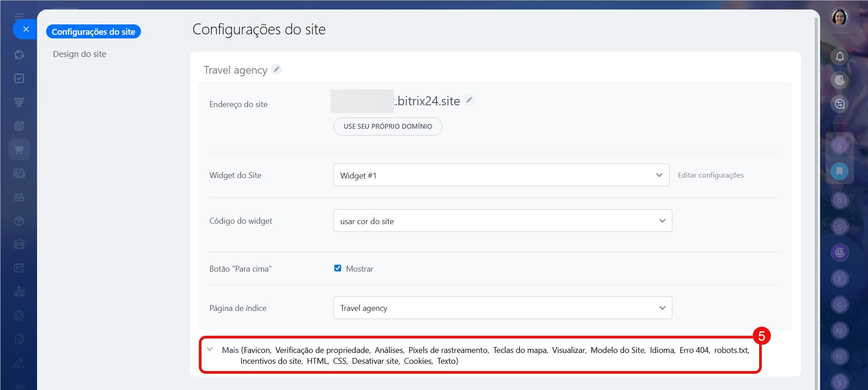This screenshot has width=868, height=390.
Task: Select the Configurações do site tab
Action: 94,32
